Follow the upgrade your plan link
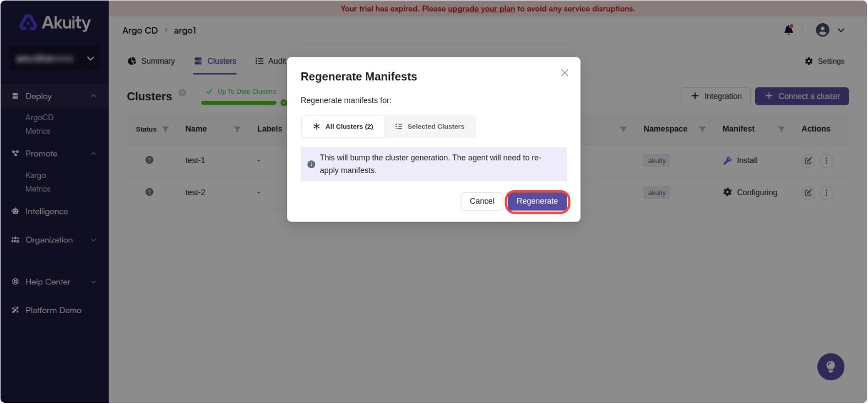The image size is (868, 404). pos(481,9)
